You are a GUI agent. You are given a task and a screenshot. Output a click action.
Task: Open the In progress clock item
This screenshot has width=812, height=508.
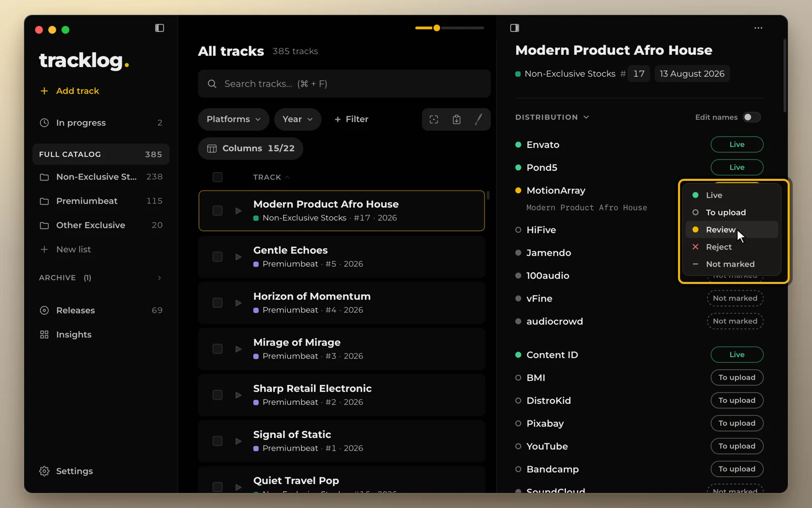[x=101, y=122]
